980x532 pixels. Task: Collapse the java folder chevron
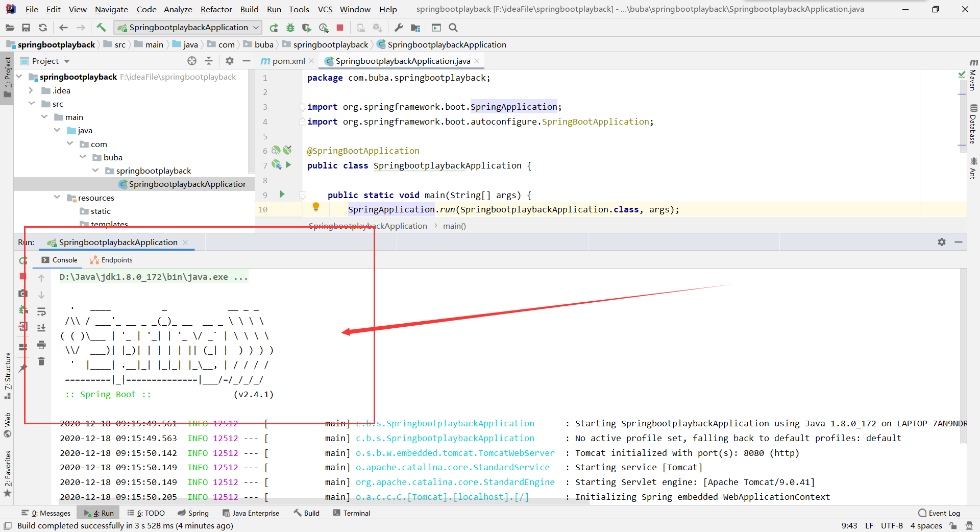[x=57, y=130]
